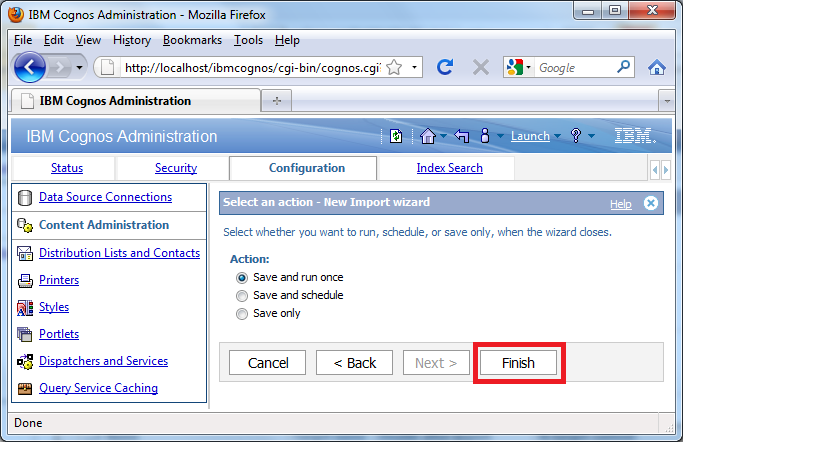819x460 pixels.
Task: Open the File menu
Action: (x=22, y=40)
